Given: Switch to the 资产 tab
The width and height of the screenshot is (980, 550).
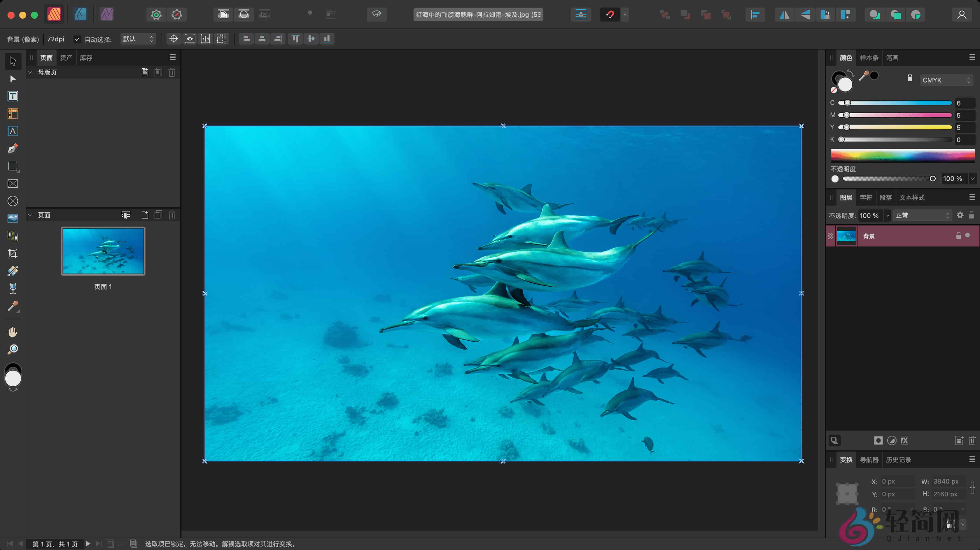Looking at the screenshot, I should tap(66, 57).
